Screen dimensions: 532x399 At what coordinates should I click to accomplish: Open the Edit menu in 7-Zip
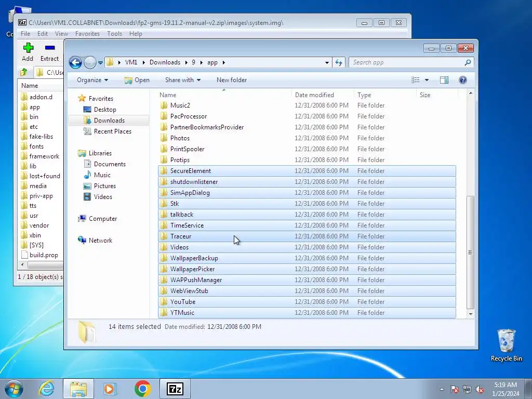[43, 34]
